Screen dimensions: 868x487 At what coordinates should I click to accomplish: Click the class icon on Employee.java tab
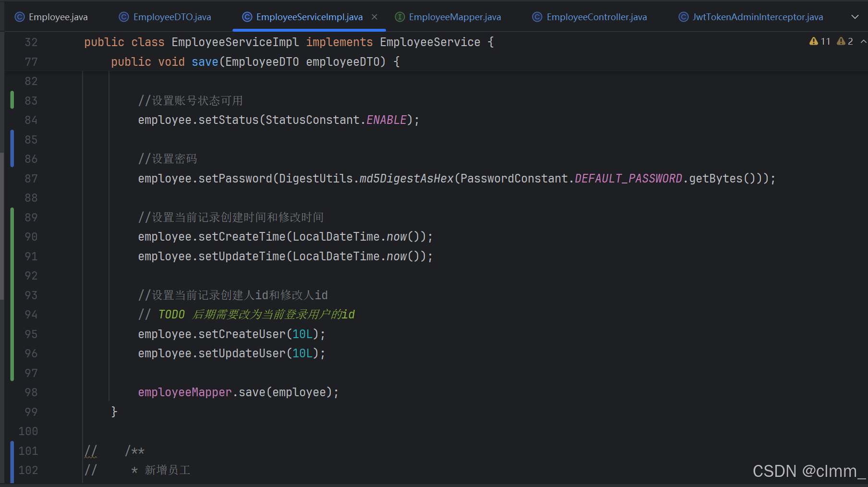[x=19, y=16]
